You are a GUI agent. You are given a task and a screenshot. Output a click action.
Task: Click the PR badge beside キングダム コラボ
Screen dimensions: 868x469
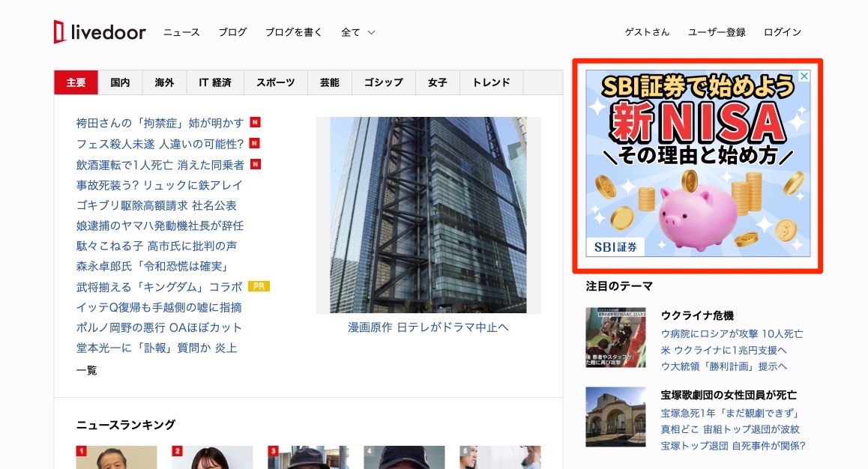click(259, 286)
